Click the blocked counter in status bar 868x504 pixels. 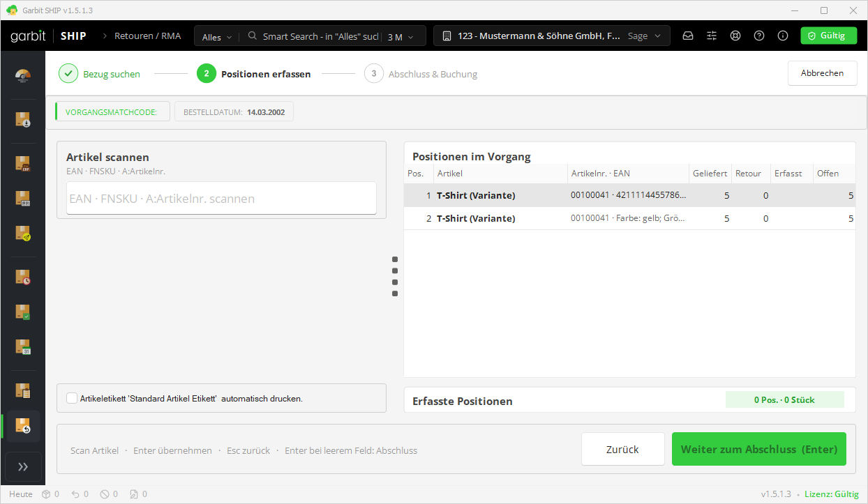[x=109, y=494]
